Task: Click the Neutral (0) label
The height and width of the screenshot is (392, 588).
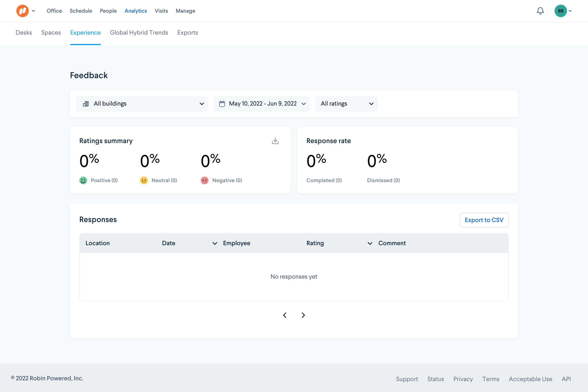Action: click(164, 180)
